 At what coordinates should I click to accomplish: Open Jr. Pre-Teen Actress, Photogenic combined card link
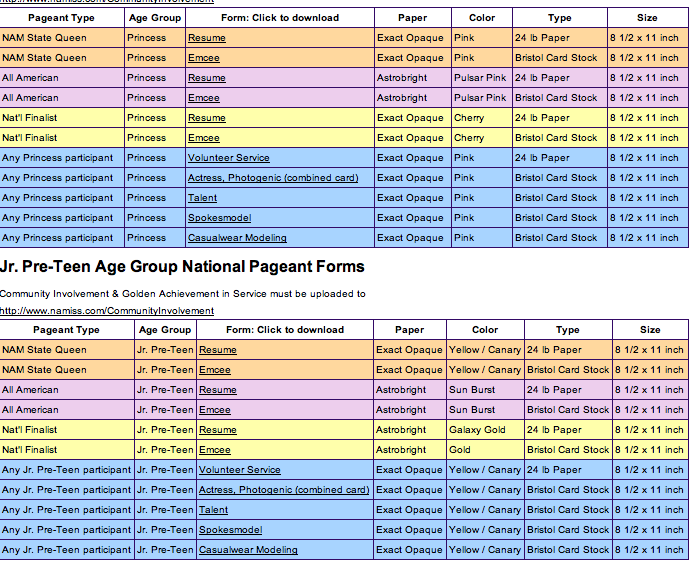[284, 490]
